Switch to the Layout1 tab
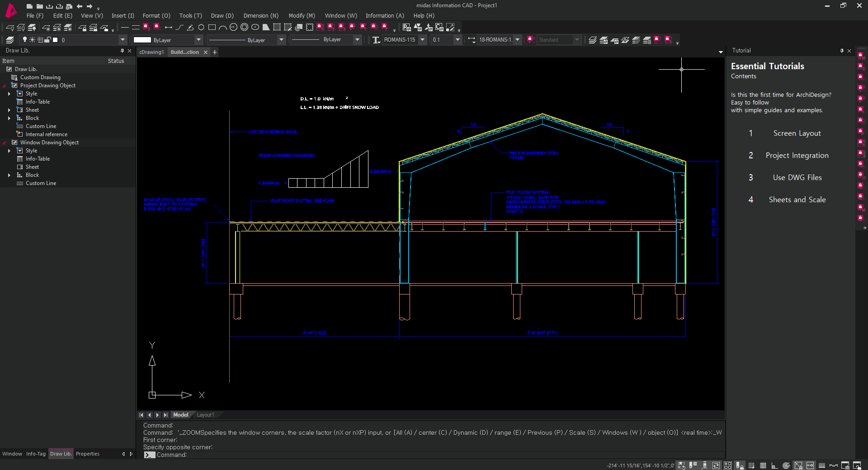Image resolution: width=868 pixels, height=470 pixels. click(205, 415)
